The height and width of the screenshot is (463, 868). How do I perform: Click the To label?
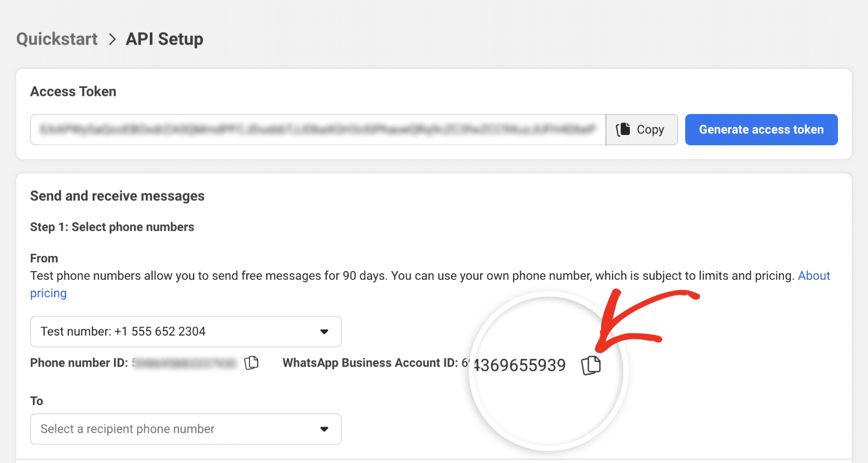(36, 401)
